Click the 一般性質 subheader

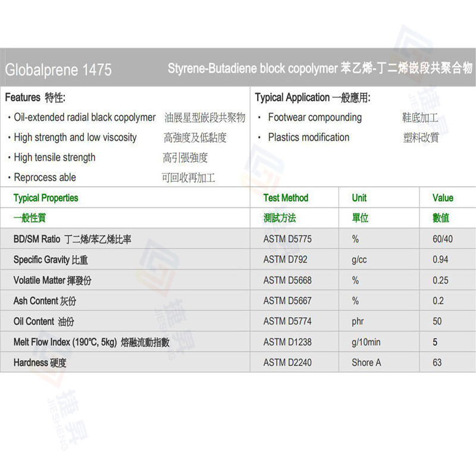[29, 218]
